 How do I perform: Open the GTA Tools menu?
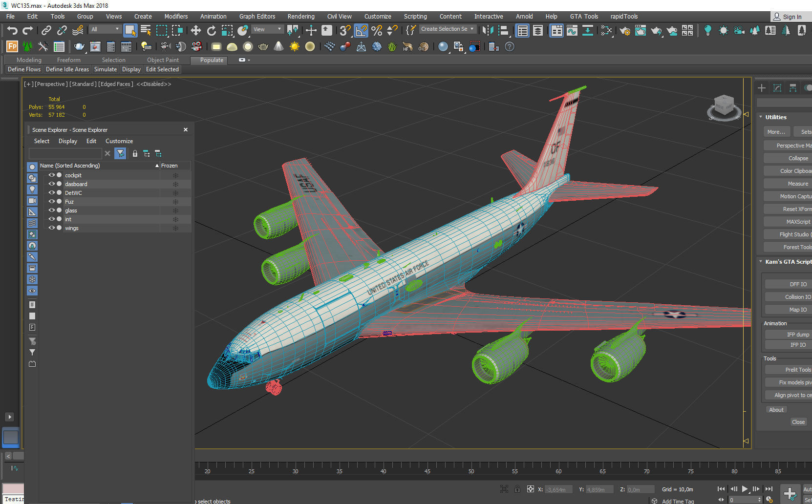tap(584, 16)
